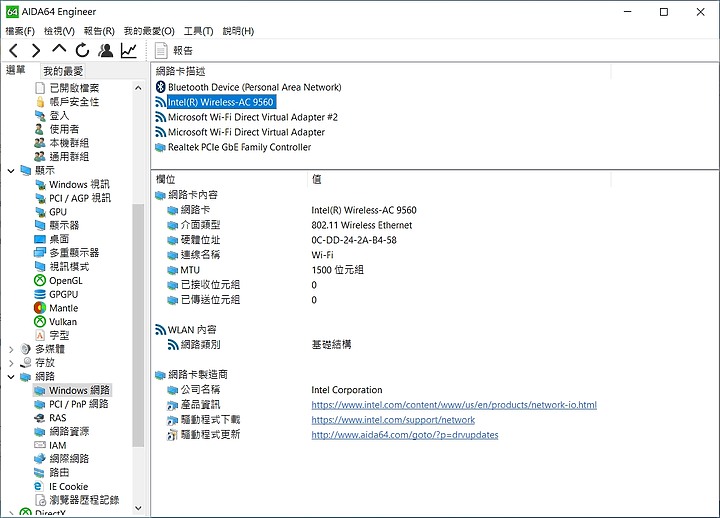Screen dimensions: 720x518
Task: Open the 字型 fonts item
Action: coord(52,336)
